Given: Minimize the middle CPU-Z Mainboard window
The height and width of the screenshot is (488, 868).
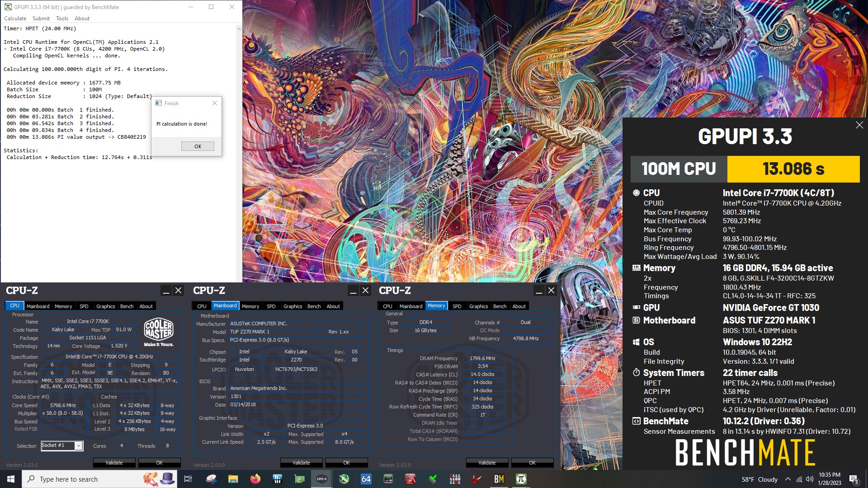Looking at the screenshot, I should tap(353, 291).
